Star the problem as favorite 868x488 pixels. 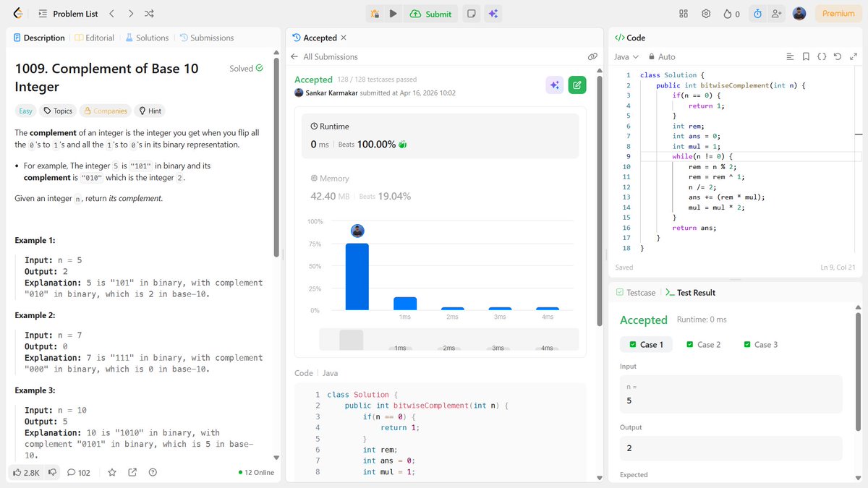[x=112, y=472]
